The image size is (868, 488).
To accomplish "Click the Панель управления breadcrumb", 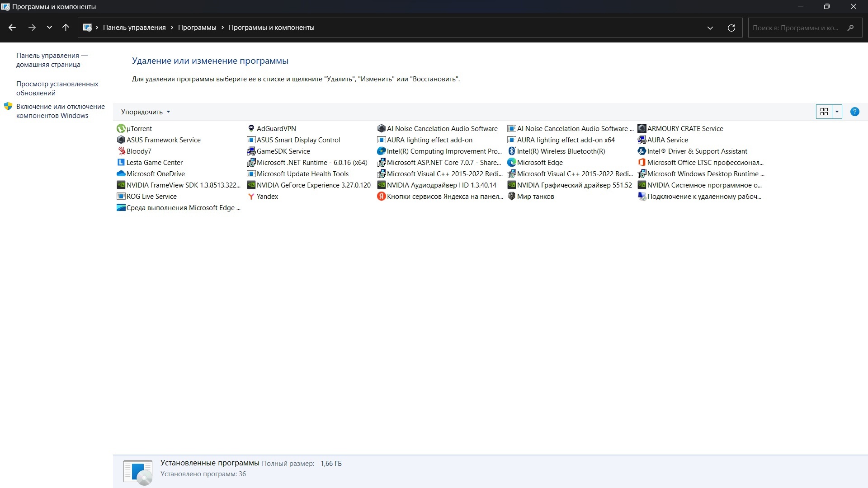I will pyautogui.click(x=134, y=28).
